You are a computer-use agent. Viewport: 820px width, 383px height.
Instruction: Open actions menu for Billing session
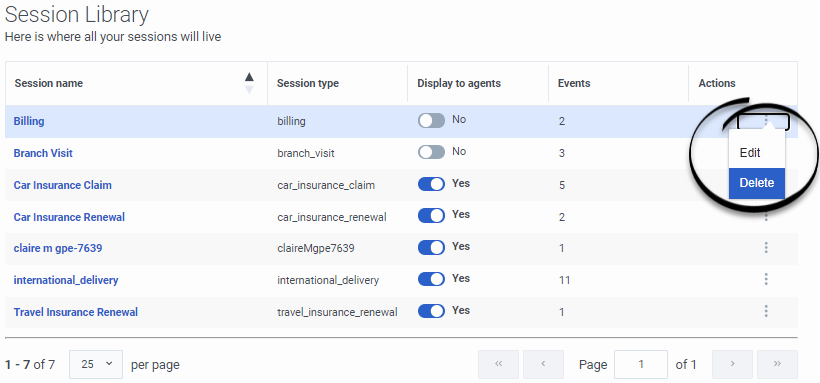[x=764, y=121]
